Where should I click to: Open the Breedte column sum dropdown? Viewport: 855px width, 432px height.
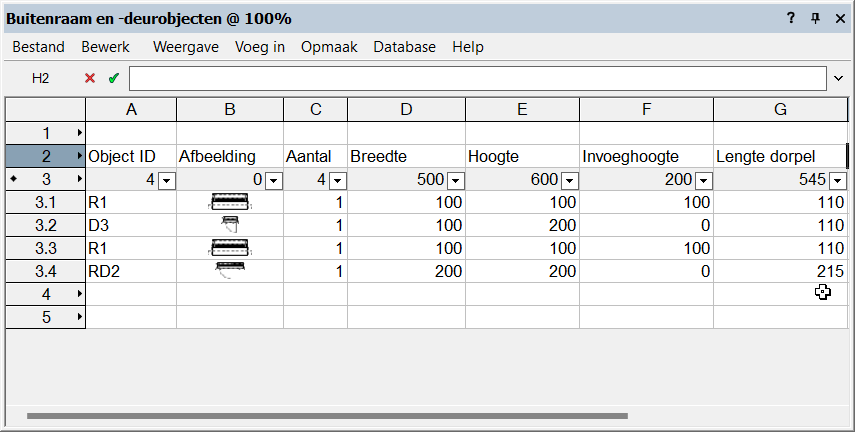[x=456, y=181]
